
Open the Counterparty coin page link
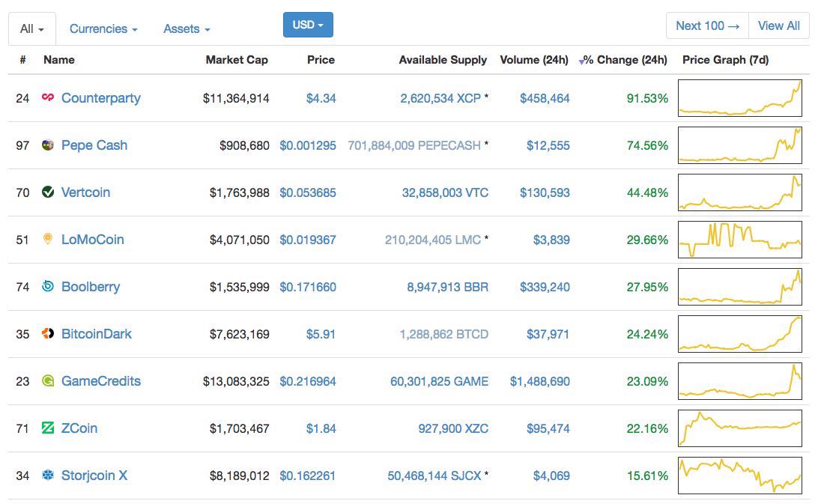[x=100, y=98]
